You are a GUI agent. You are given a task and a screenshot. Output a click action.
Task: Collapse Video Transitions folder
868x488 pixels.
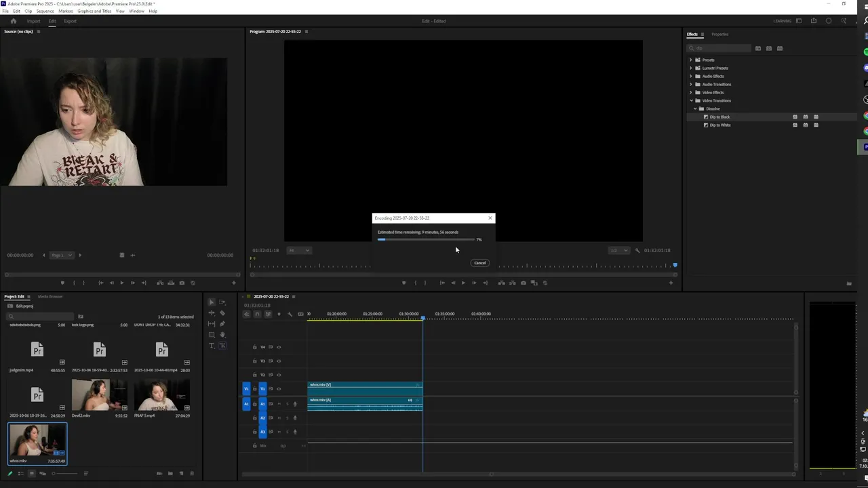point(691,100)
